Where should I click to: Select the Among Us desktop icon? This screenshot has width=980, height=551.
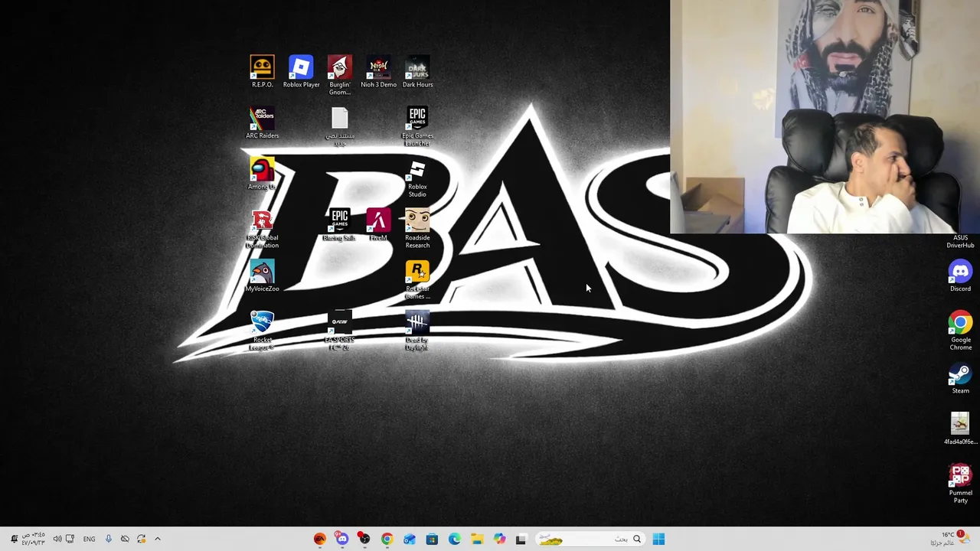(x=262, y=174)
